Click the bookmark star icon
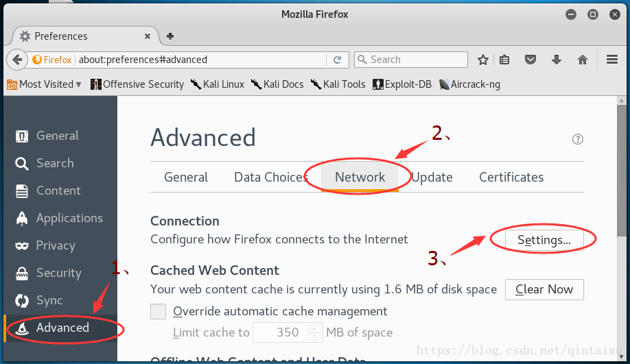This screenshot has height=364, width=630. (483, 60)
